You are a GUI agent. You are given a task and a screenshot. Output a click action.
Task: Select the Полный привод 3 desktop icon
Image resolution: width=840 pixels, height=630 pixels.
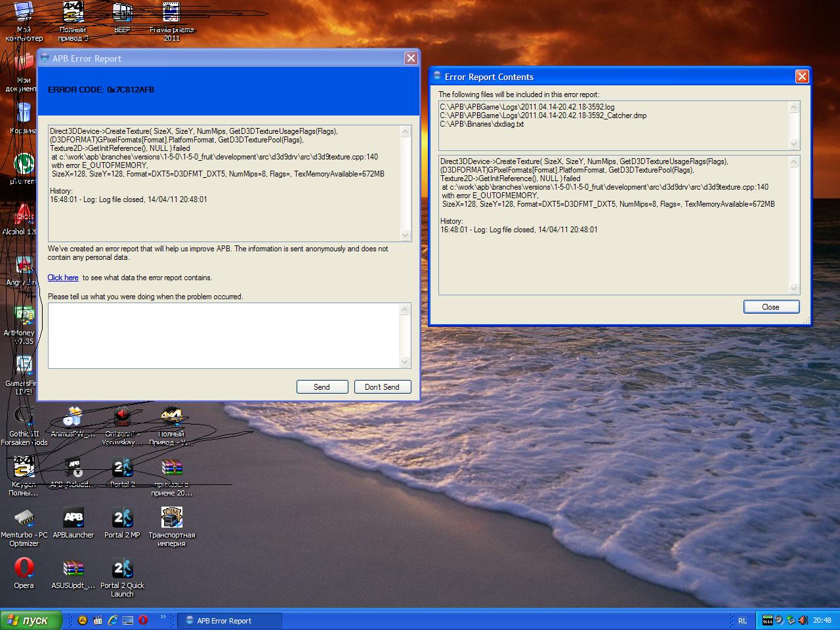(x=73, y=22)
